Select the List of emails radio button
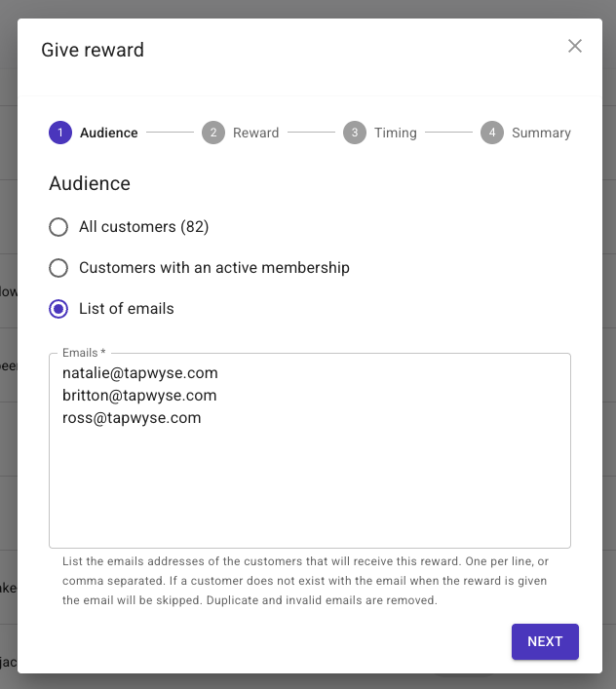 pyautogui.click(x=59, y=309)
